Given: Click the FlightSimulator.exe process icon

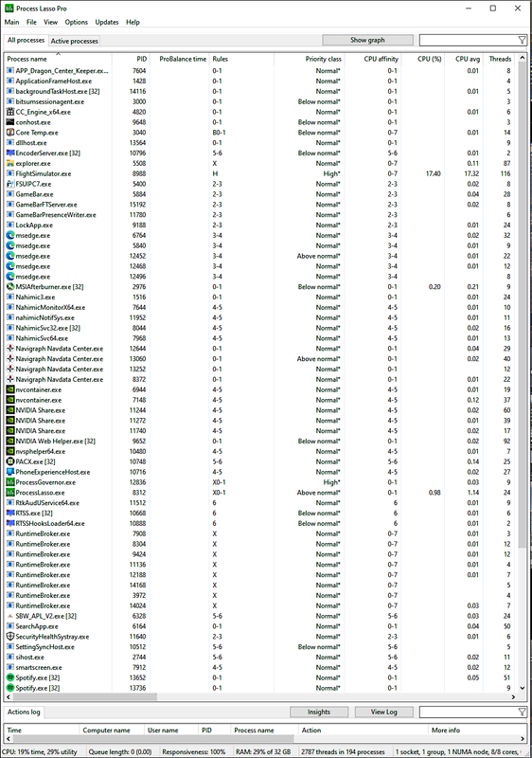Looking at the screenshot, I should 10,173.
